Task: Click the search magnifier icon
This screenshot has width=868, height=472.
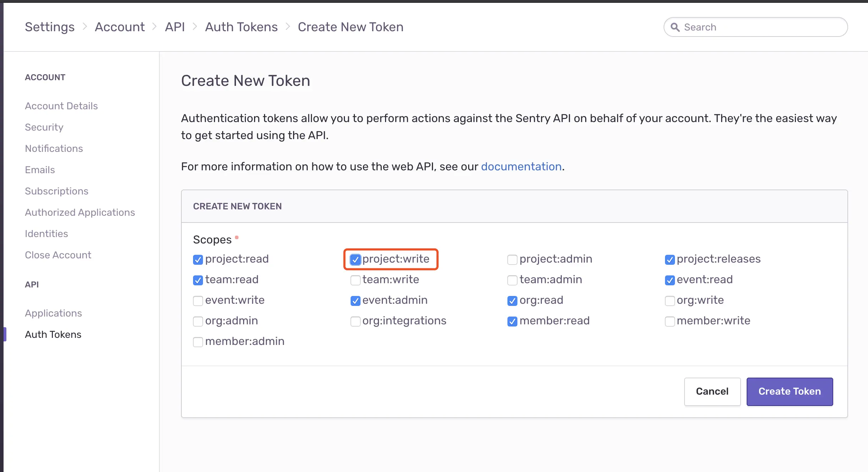Action: coord(675,27)
